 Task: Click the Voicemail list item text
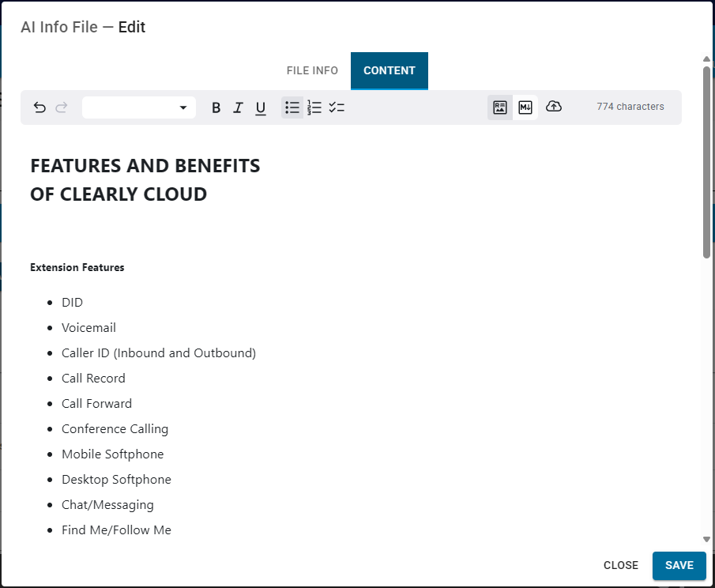pos(88,327)
